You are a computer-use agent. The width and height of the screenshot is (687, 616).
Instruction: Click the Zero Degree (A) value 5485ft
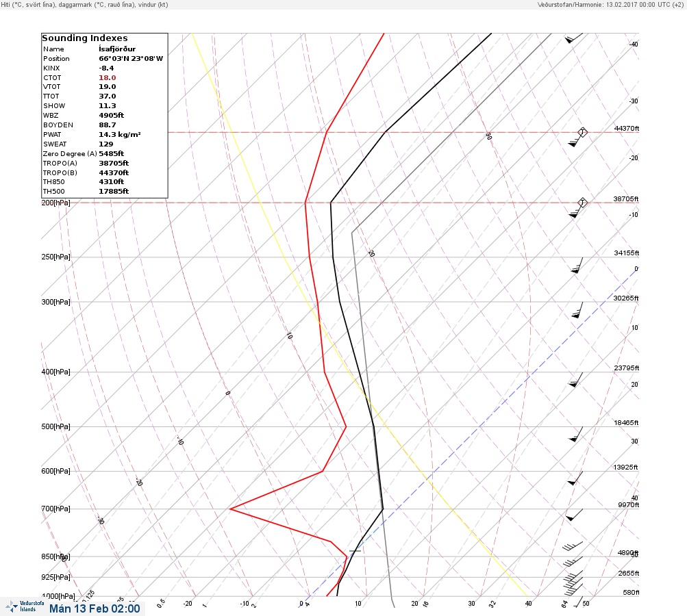(111, 154)
